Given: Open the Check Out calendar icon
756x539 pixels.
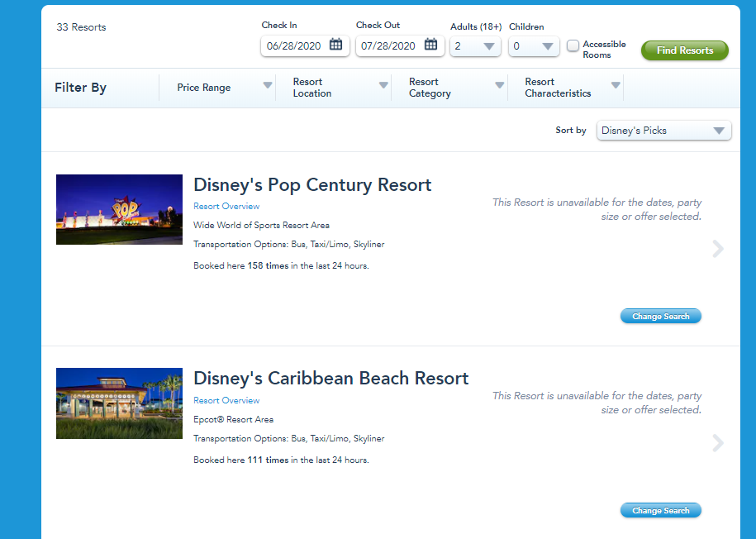Looking at the screenshot, I should coord(431,45).
